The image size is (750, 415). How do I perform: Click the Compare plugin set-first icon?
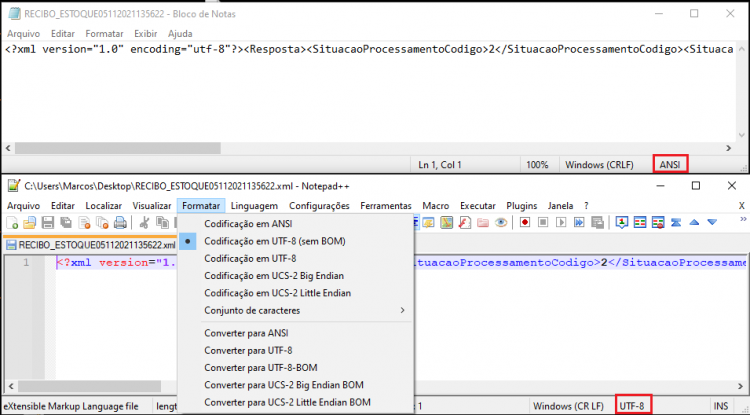pos(621,222)
